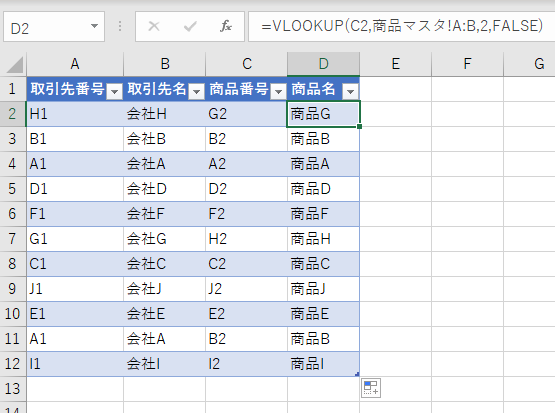
Task: Click the Select All corner triangle
Action: [15, 65]
